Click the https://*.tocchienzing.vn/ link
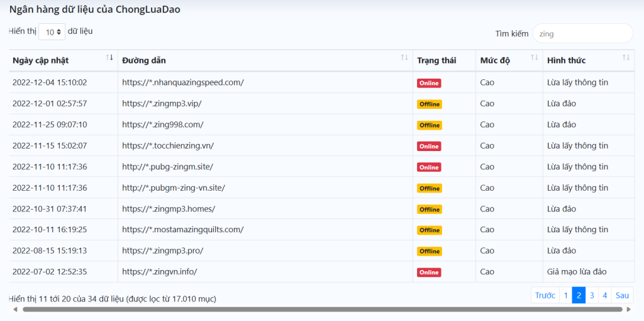 tap(168, 145)
